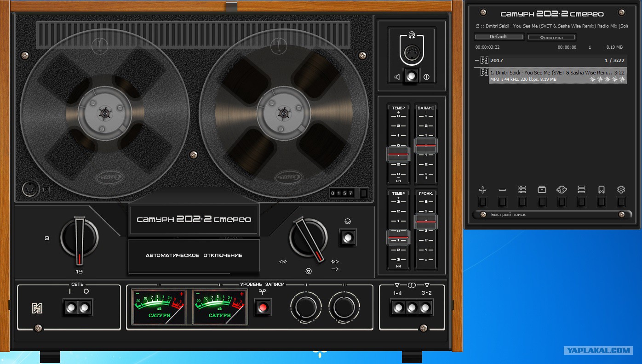Screen dimensions: 642x364
Task: Click the speaker icon in the upper panel
Action: pyautogui.click(x=397, y=77)
